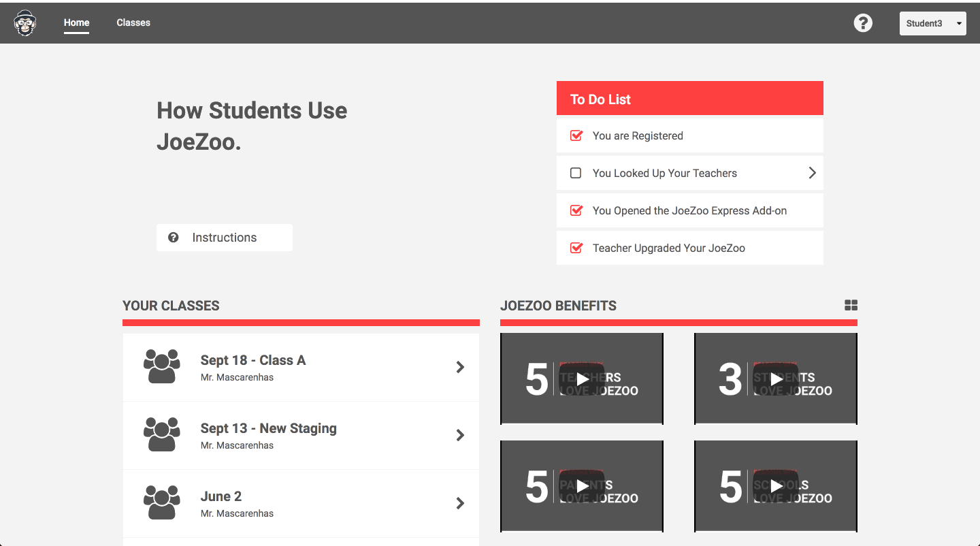The height and width of the screenshot is (546, 980).
Task: Expand Sept 13 - New Staging chevron
Action: pyautogui.click(x=460, y=435)
